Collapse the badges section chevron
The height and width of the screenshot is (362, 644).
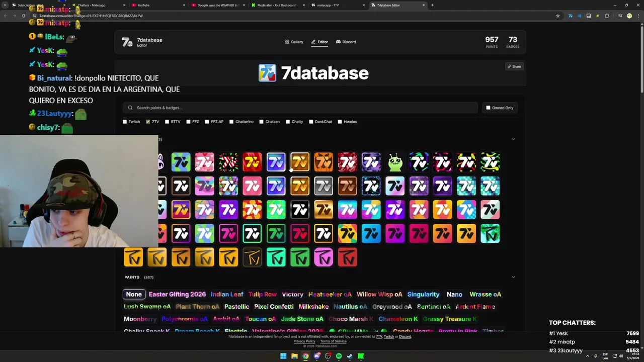coord(513,139)
